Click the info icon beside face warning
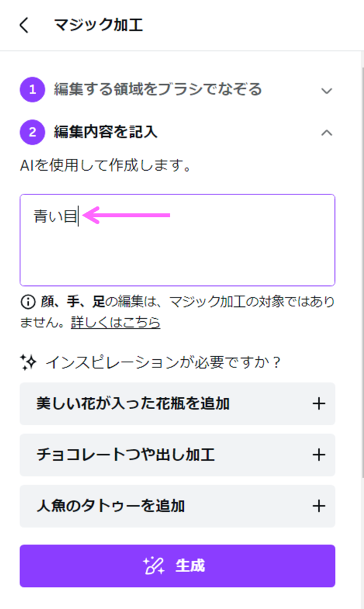Screen dimensions: 364x609 pyautogui.click(x=27, y=302)
